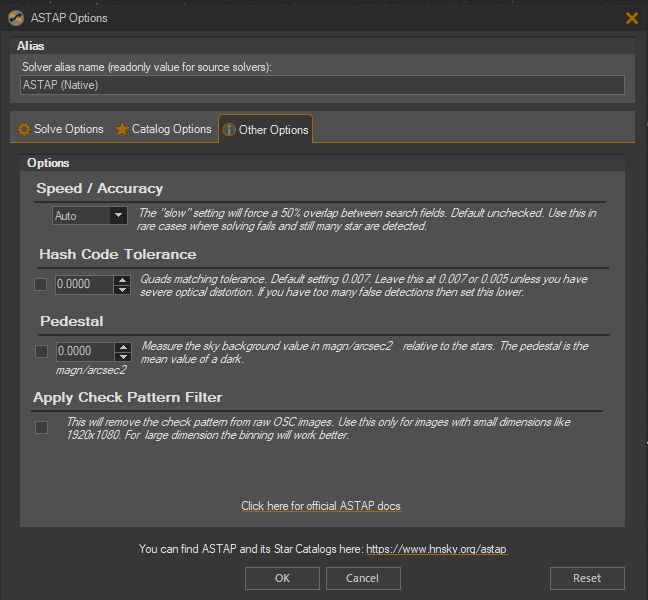The image size is (648, 600).
Task: Increase Pedestal value with up arrow
Action: tap(123, 347)
